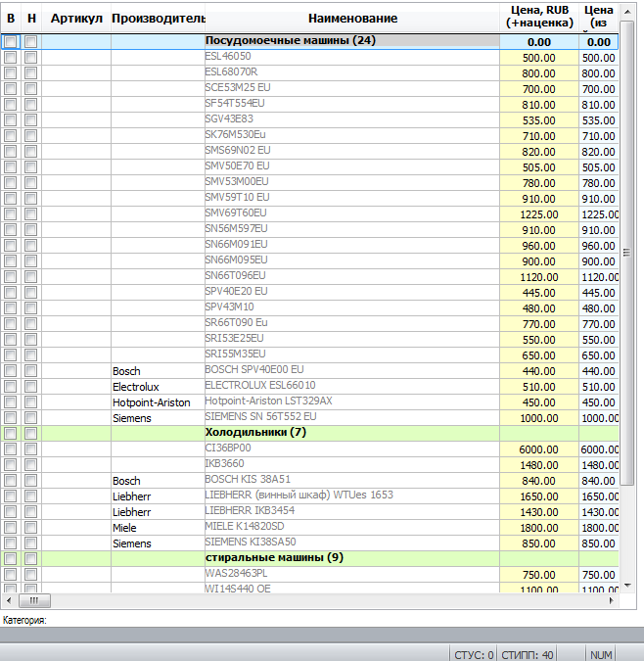The width and height of the screenshot is (644, 661).
Task: Click the Miele manufacturer cell
Action: 158,527
